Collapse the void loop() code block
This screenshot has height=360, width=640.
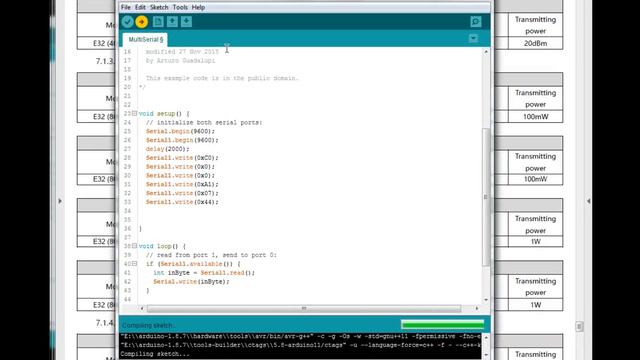click(134, 246)
